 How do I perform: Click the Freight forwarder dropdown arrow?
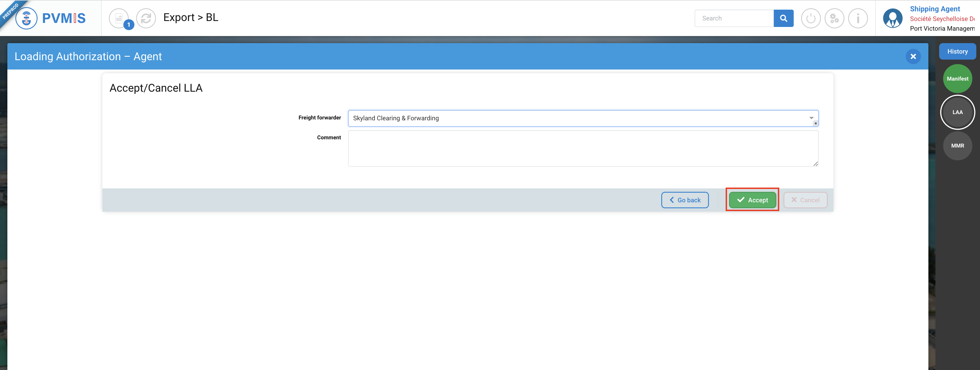pyautogui.click(x=811, y=118)
